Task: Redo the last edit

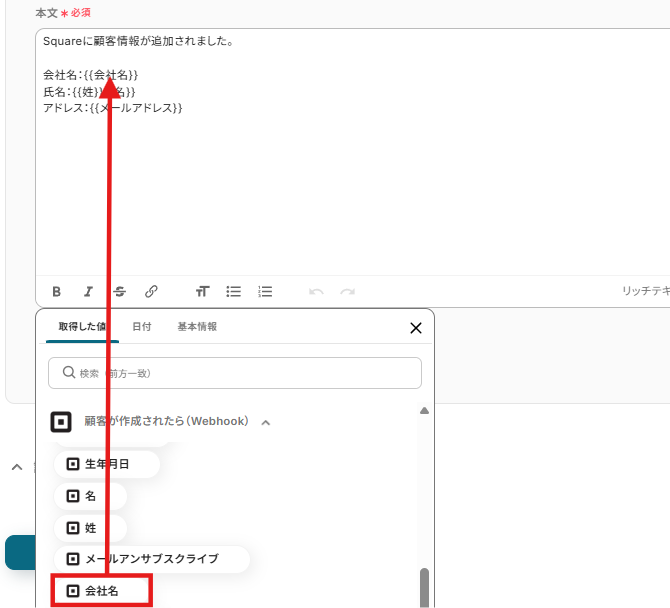Action: point(347,292)
